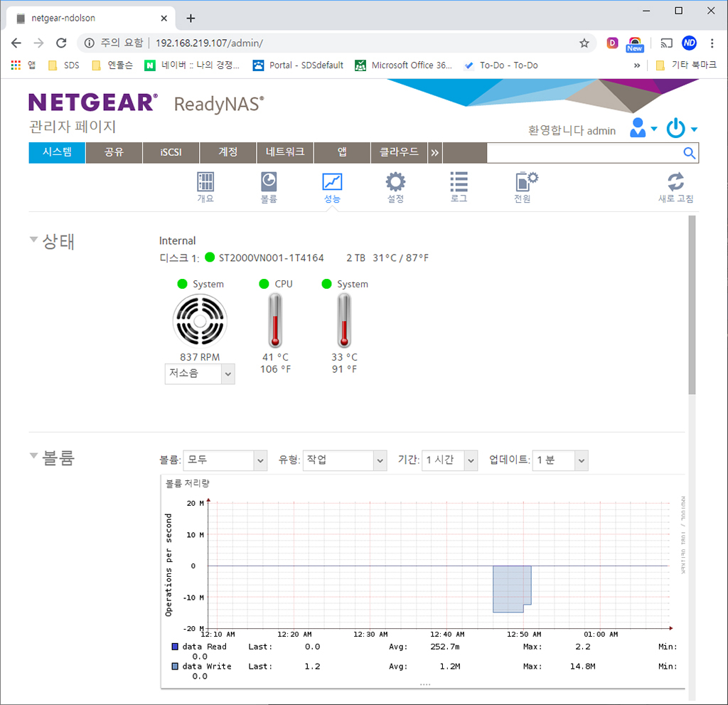Switch to the 공유 tab
This screenshot has height=705, width=728.
(114, 152)
